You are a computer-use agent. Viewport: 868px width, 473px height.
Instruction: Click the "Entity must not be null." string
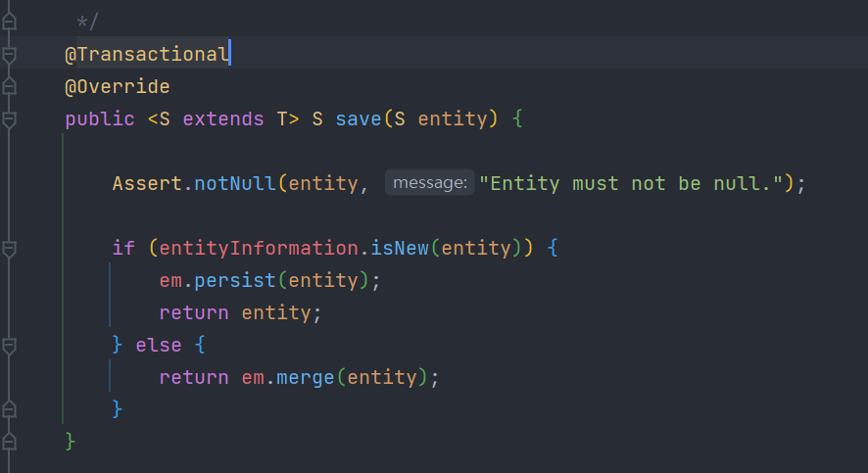(x=630, y=184)
